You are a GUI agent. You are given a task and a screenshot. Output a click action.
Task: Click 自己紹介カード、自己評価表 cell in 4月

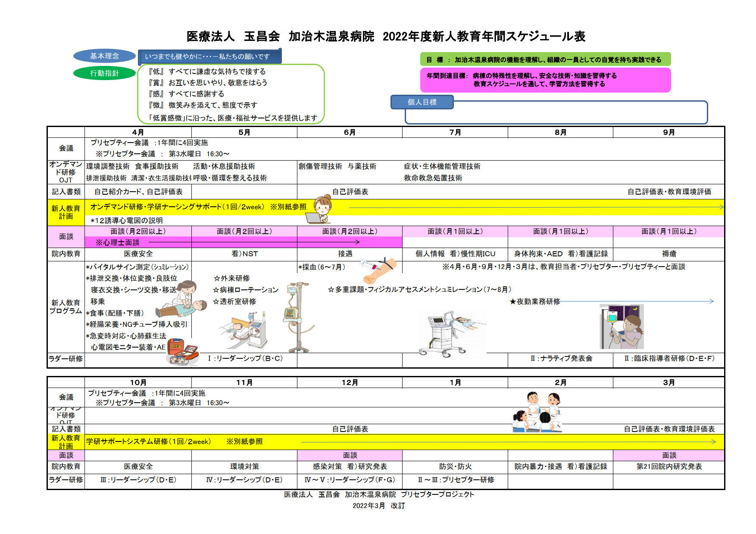pyautogui.click(x=138, y=192)
